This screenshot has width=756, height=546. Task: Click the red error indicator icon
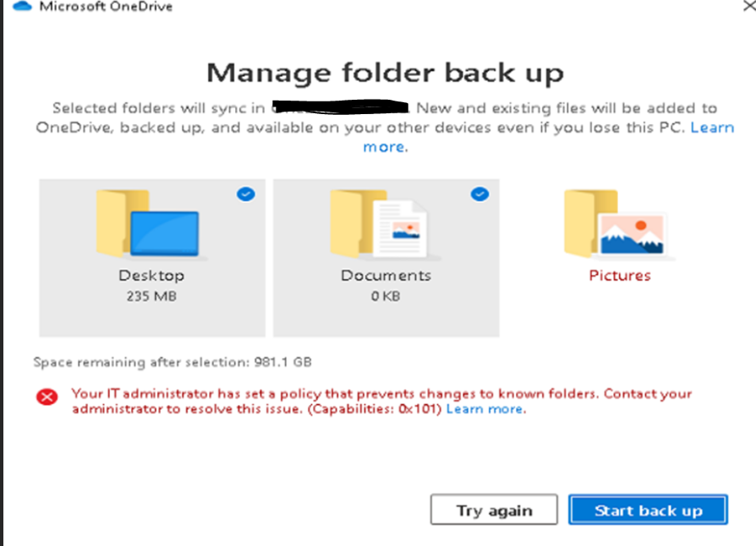[47, 397]
